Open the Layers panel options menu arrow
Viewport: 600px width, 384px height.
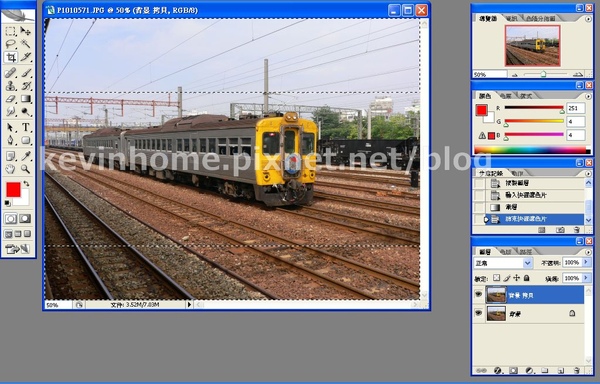click(x=589, y=252)
